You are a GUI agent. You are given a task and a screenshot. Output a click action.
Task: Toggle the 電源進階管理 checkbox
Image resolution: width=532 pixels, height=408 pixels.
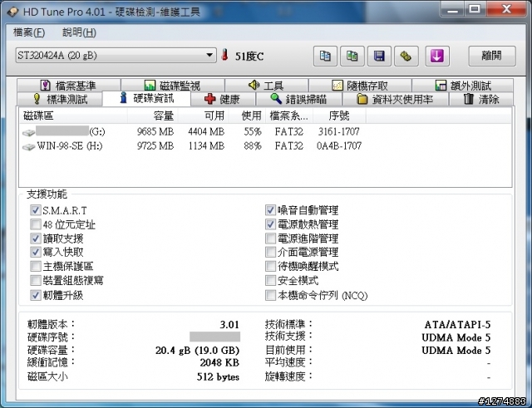(x=270, y=238)
